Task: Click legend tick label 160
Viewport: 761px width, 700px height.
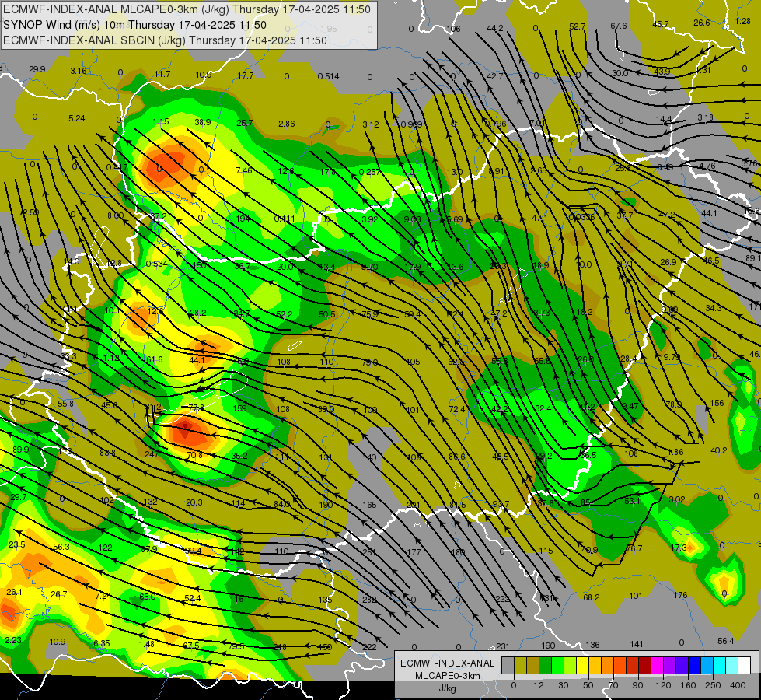Action: pos(688,685)
